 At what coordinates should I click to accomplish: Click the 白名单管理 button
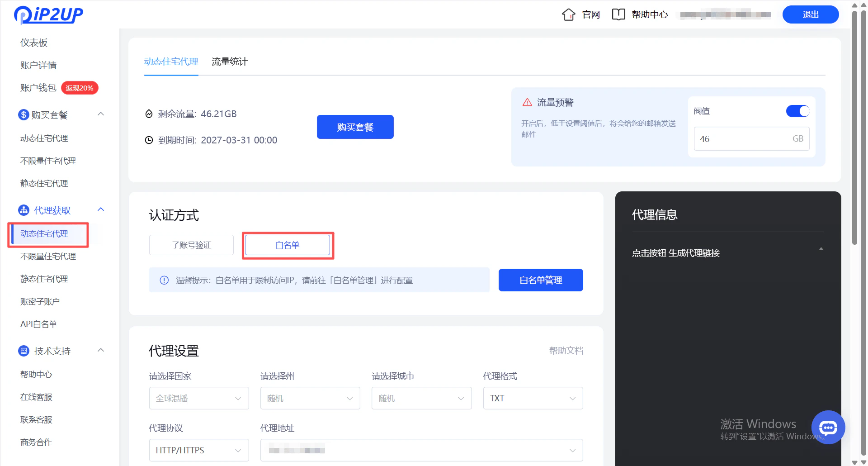(540, 280)
